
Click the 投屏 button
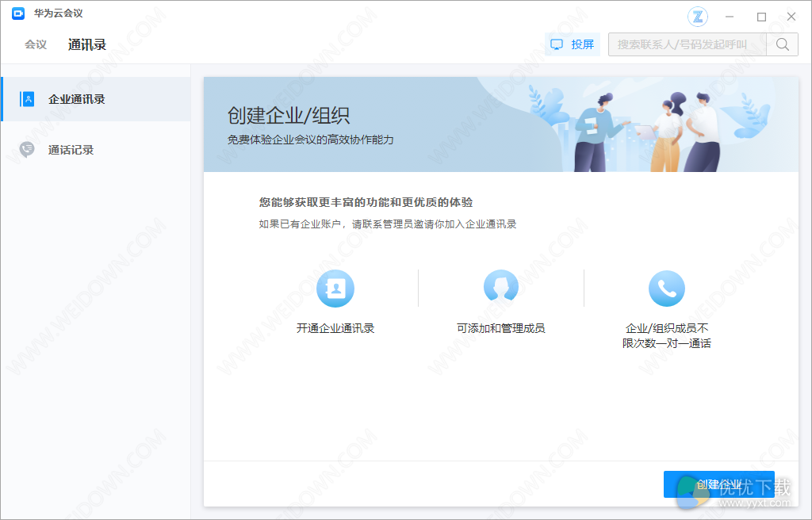(x=573, y=44)
